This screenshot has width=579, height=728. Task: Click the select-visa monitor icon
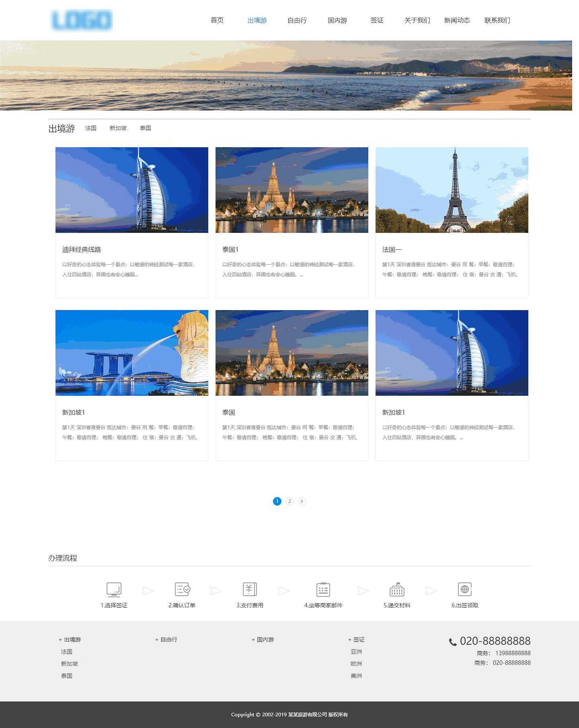tap(114, 590)
